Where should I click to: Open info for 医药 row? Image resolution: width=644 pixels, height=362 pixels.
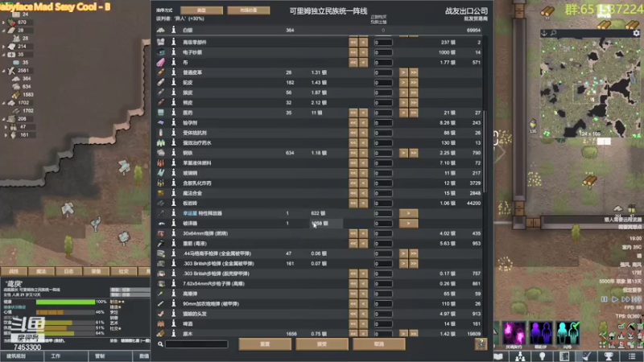pyautogui.click(x=173, y=113)
